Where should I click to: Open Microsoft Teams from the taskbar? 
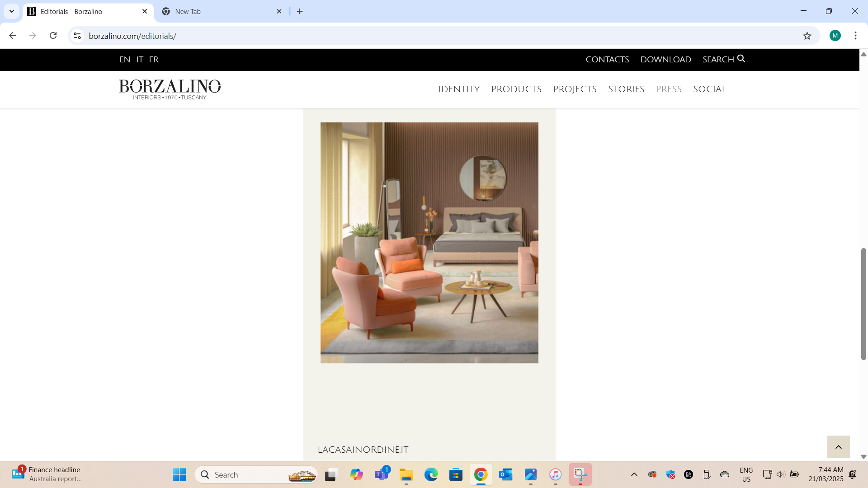coord(382,474)
